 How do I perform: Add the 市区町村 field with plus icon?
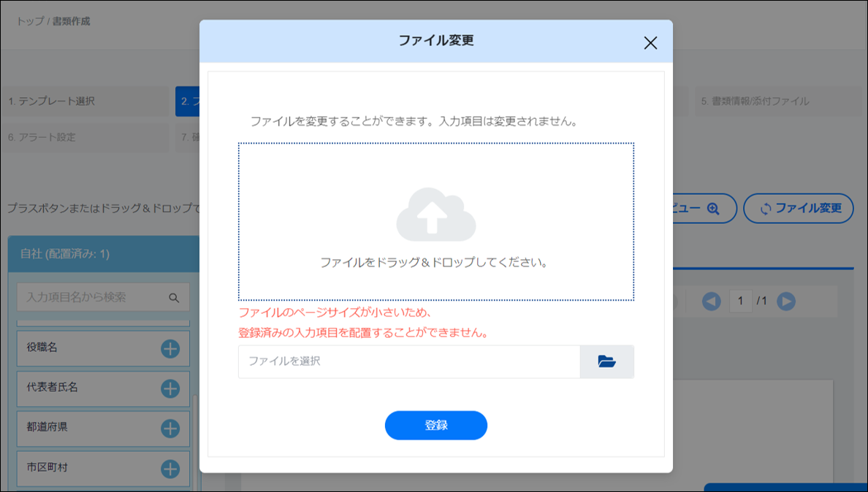[170, 469]
